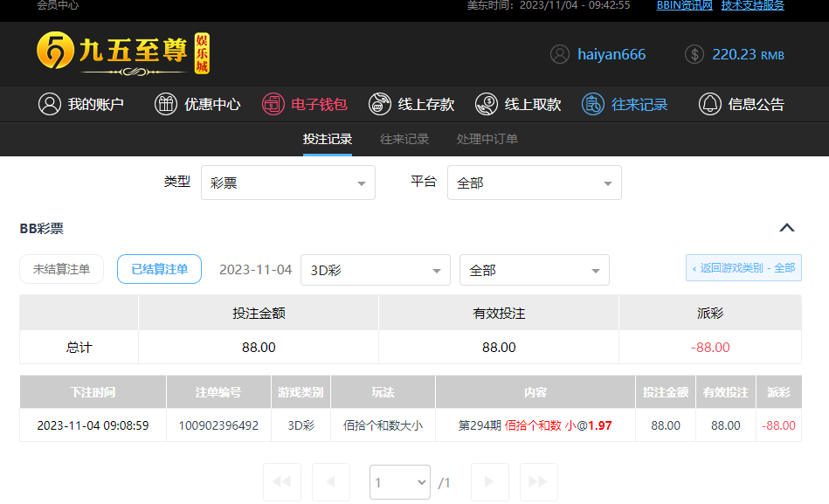This screenshot has width=829, height=504.
Task: Click the 线上存款 deposit icon
Action: [x=380, y=104]
